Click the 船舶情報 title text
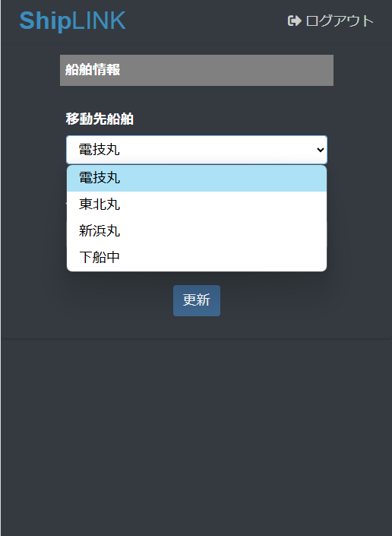 pos(93,70)
